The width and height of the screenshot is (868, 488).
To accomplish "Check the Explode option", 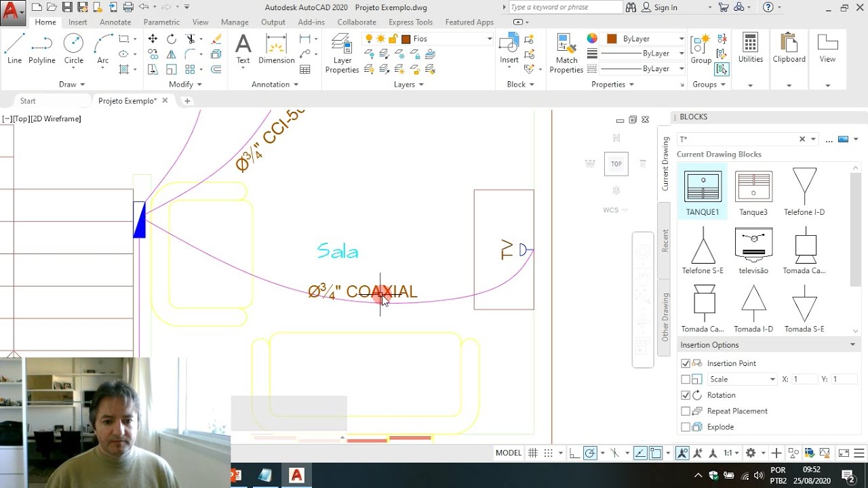I will (x=686, y=427).
